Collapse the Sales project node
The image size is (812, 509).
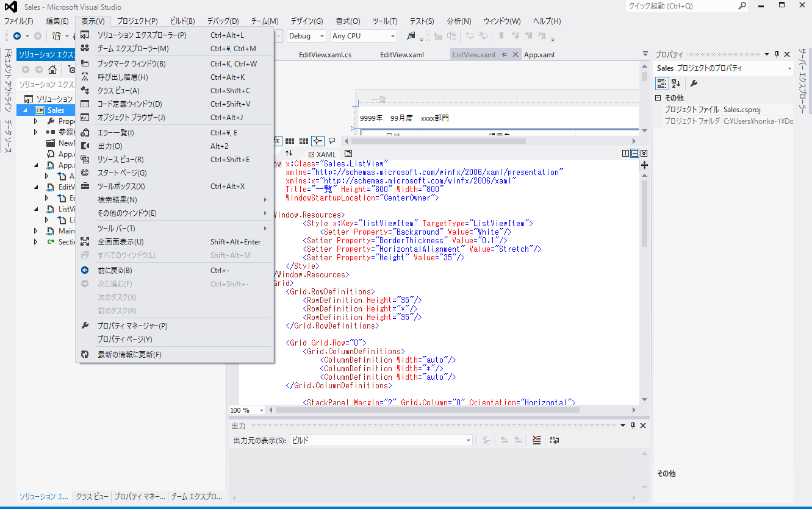coord(26,110)
